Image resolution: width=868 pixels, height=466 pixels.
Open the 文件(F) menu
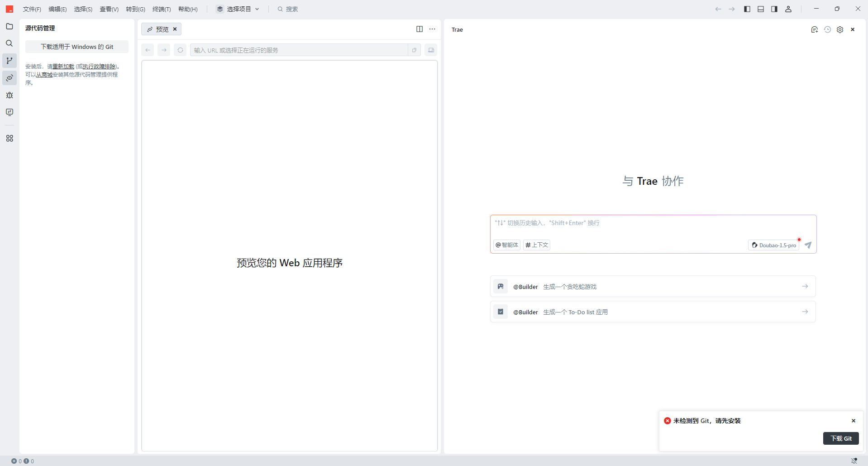pos(32,9)
